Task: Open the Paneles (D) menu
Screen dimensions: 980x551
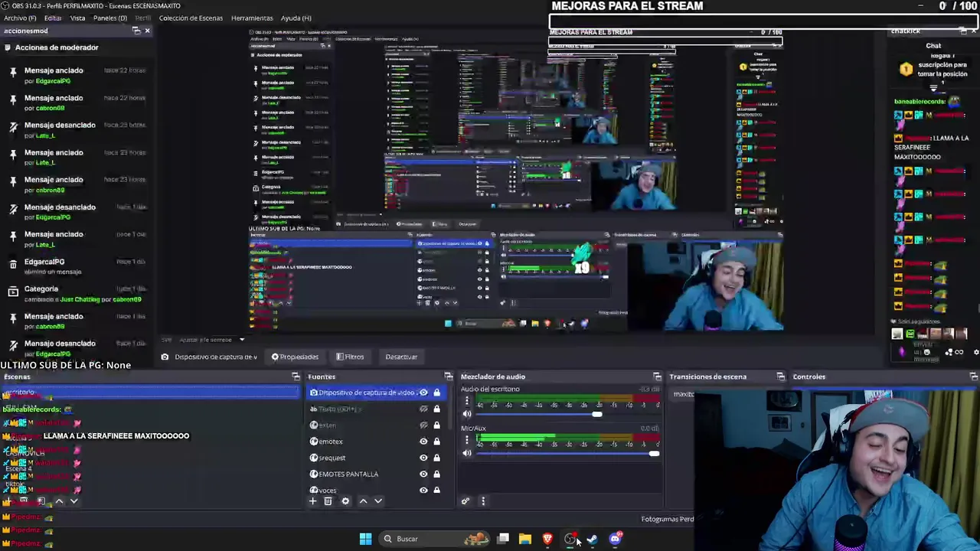Action: pos(110,18)
